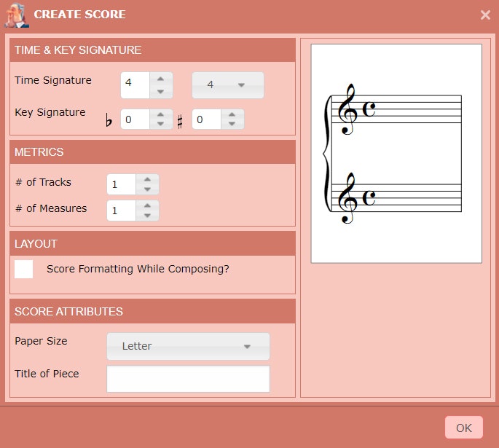The image size is (499, 448).
Task: Click the Title of Piece label
Action: (x=47, y=374)
